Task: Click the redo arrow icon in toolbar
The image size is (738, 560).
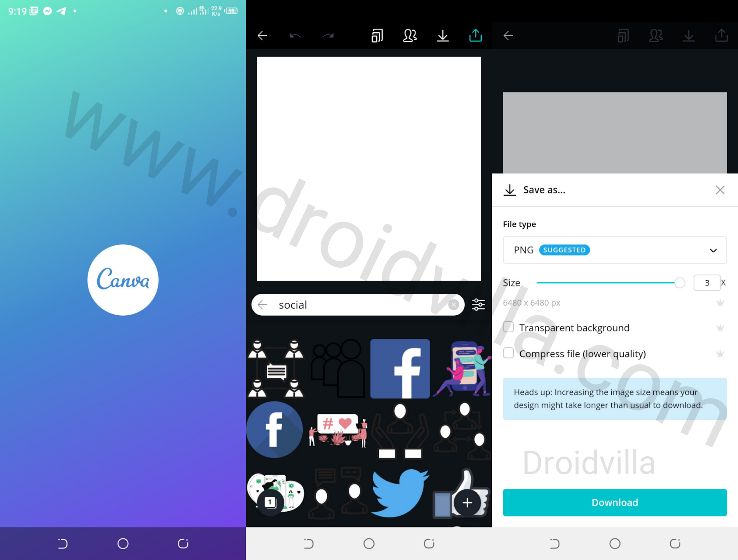Action: pos(328,35)
